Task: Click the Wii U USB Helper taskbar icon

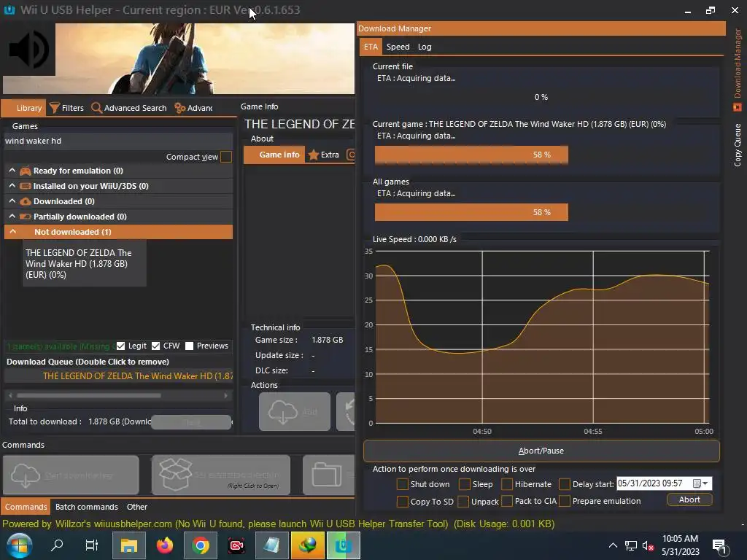Action: click(x=343, y=545)
